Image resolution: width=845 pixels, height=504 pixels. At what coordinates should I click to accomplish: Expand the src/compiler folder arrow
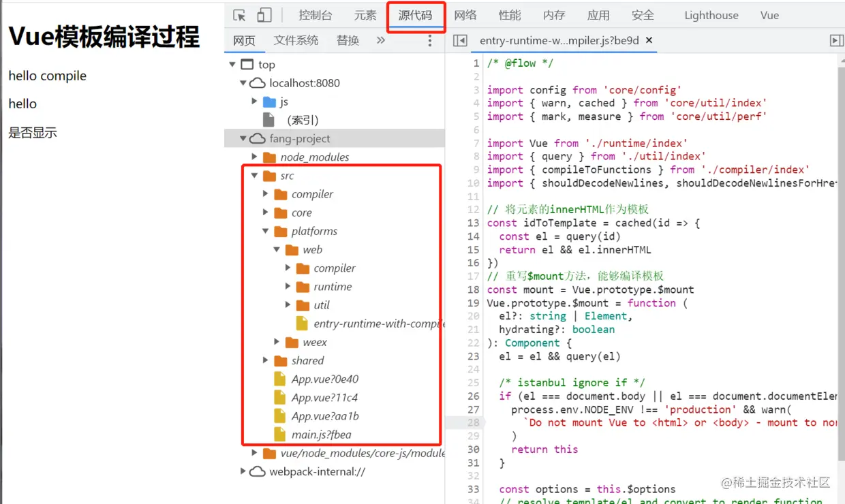click(266, 194)
